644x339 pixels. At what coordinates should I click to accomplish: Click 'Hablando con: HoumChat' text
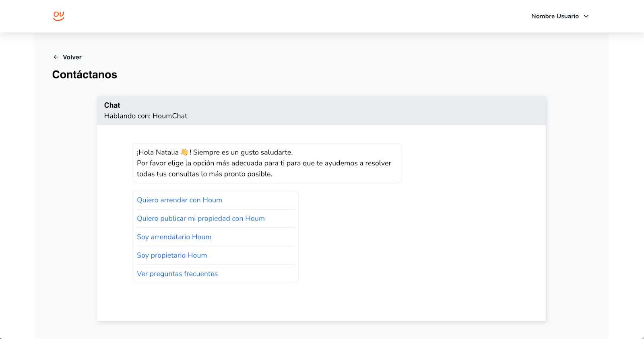(x=146, y=116)
